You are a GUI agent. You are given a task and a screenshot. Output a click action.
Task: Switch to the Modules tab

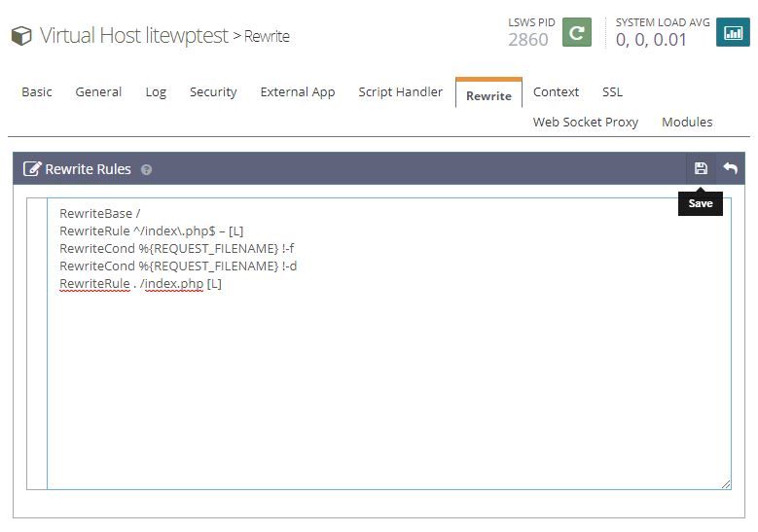click(687, 122)
